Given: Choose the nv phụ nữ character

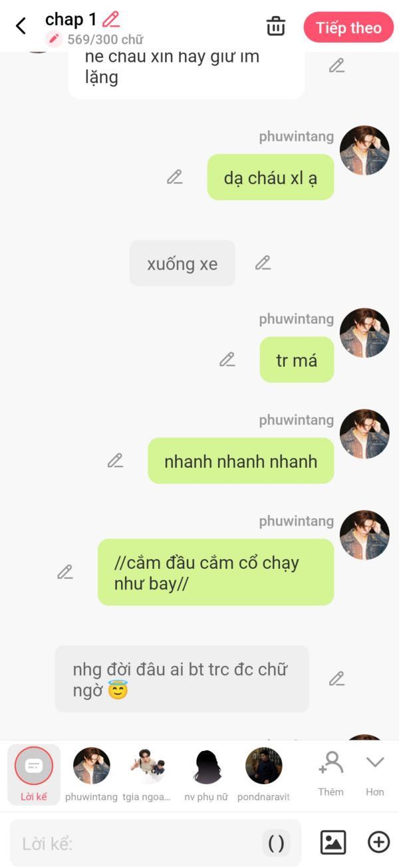Looking at the screenshot, I should click(x=207, y=774).
